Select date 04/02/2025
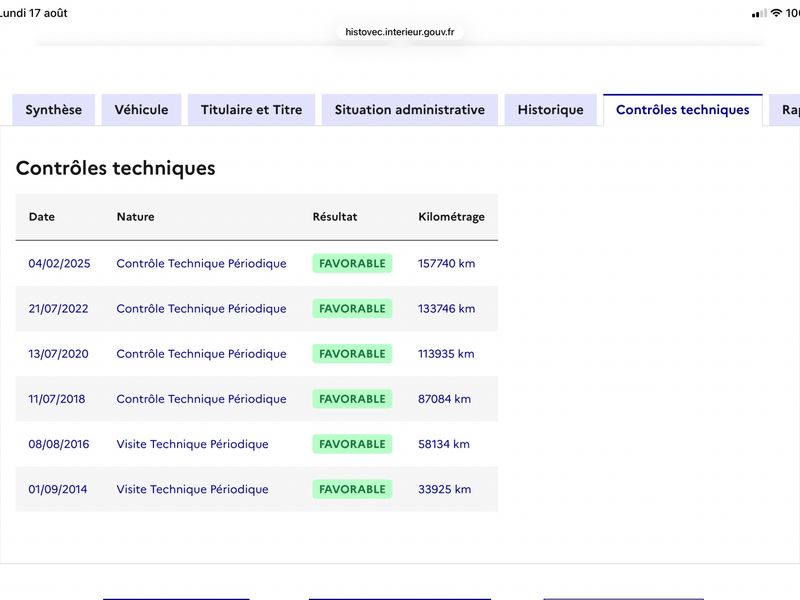The height and width of the screenshot is (600, 800). 59,264
